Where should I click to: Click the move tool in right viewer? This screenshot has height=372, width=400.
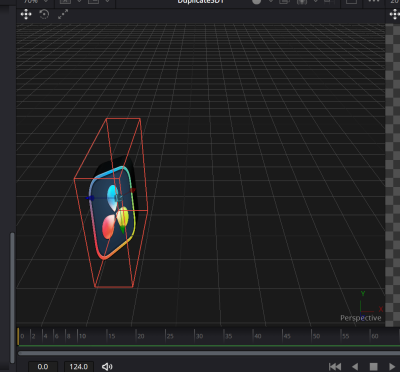pos(394,15)
